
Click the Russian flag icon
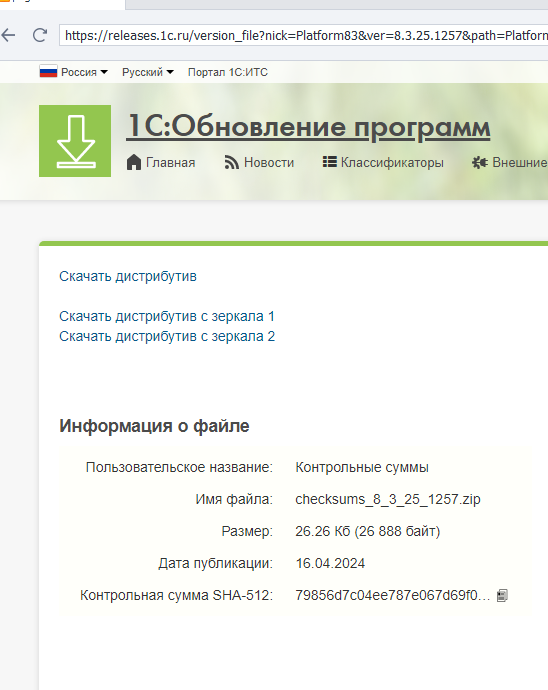(x=48, y=72)
